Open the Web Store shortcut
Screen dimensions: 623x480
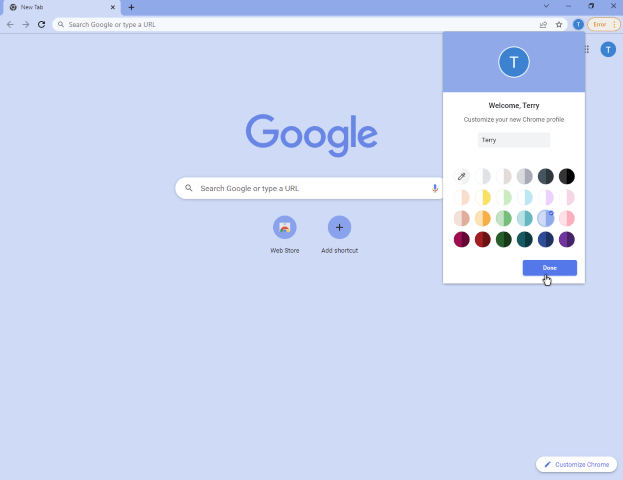coord(284,234)
